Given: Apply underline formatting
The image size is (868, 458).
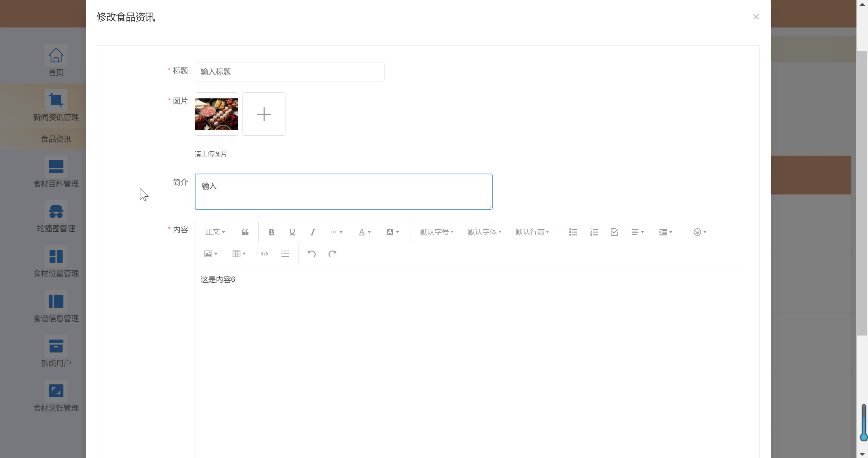Looking at the screenshot, I should tap(292, 232).
